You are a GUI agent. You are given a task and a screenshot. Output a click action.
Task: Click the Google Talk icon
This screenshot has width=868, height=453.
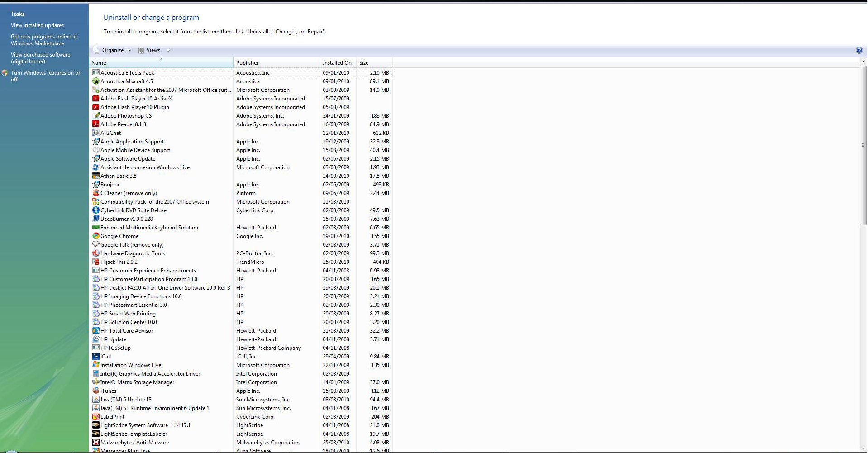[95, 245]
